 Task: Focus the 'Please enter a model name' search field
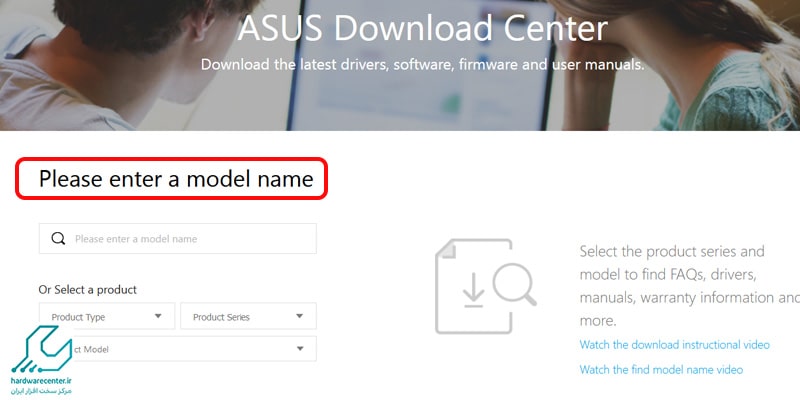(x=178, y=238)
